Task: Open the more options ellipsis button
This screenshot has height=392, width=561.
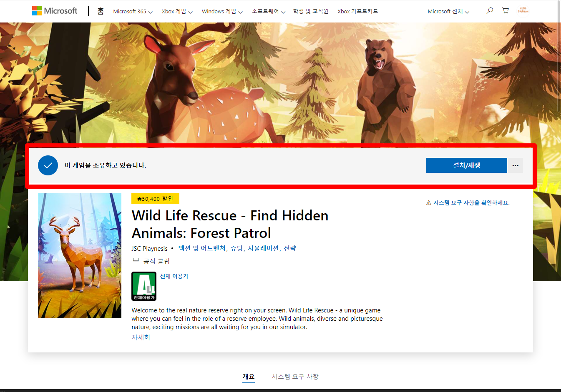Action: (x=516, y=165)
